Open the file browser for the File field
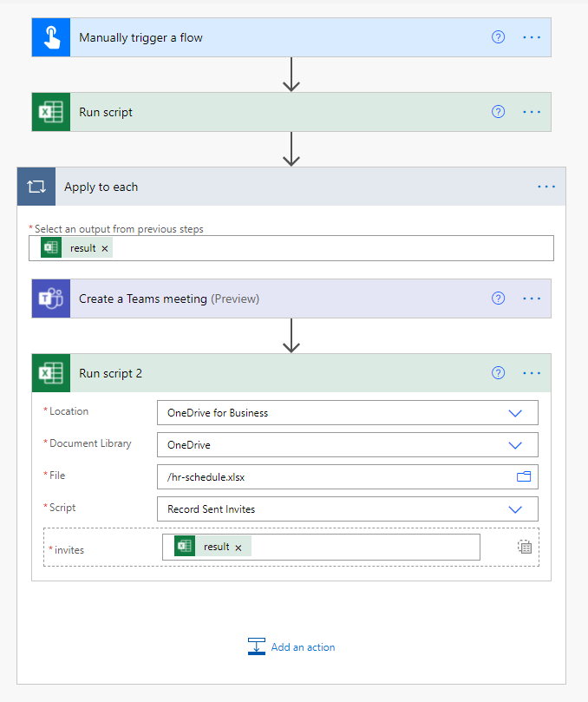Viewport: 588px width, 702px height. pos(524,476)
